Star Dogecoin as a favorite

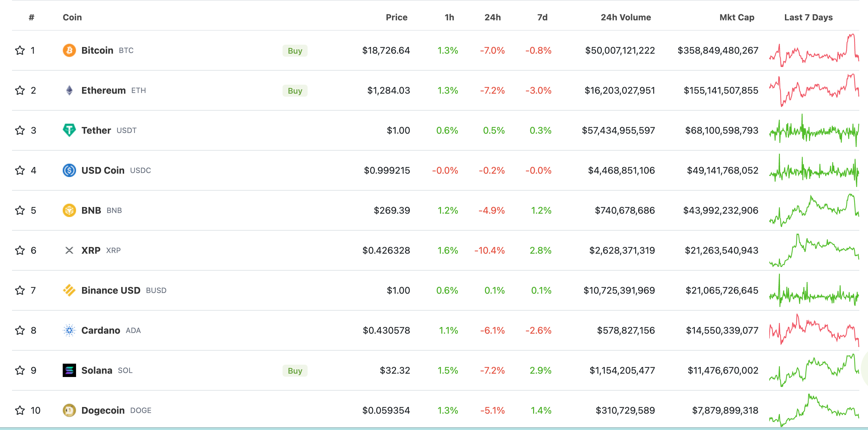(20, 410)
